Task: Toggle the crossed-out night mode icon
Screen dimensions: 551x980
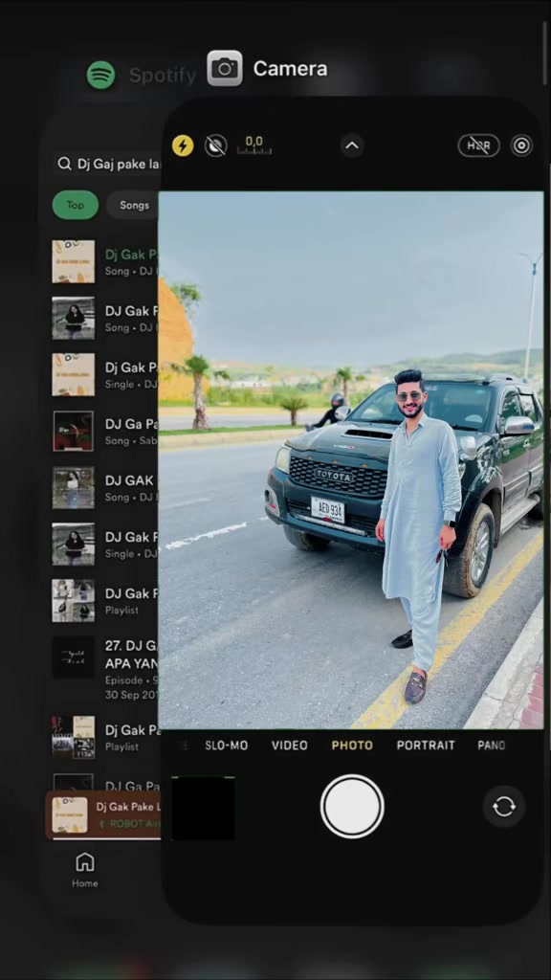Action: [215, 146]
